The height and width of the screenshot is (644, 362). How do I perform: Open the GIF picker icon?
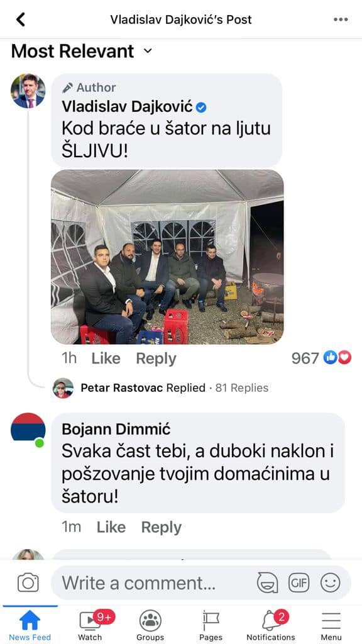[299, 583]
